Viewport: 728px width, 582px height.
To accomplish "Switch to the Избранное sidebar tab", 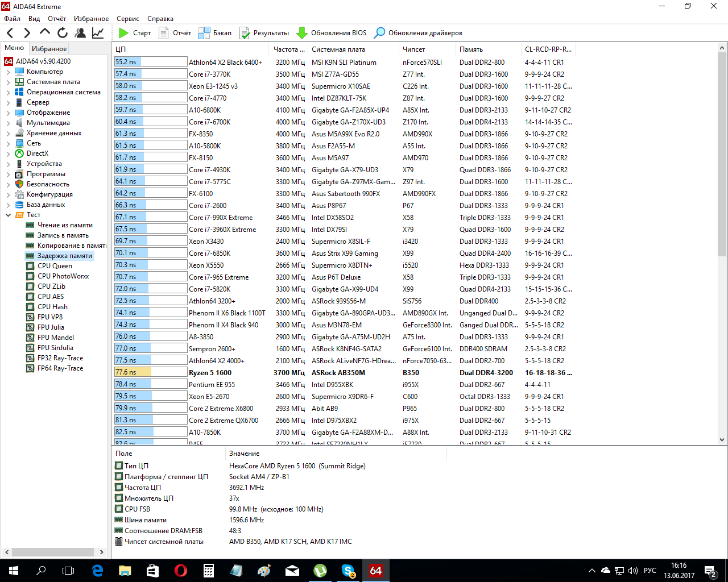I will pos(49,49).
